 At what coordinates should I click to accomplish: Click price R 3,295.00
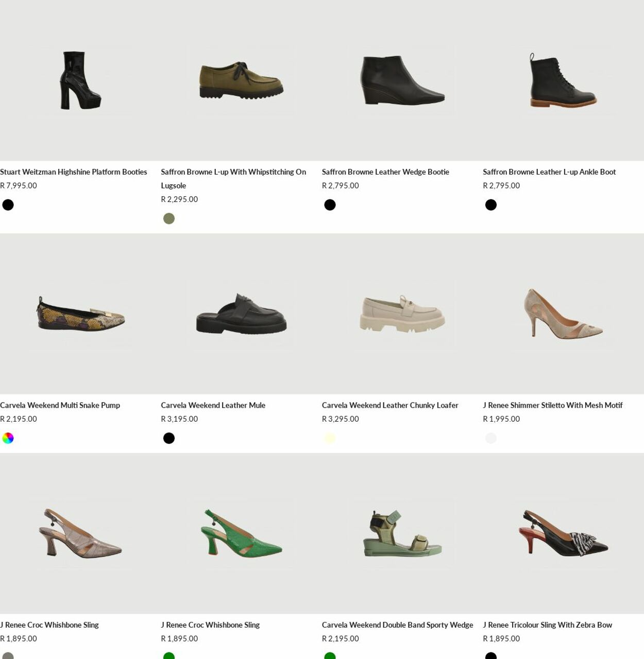341,419
